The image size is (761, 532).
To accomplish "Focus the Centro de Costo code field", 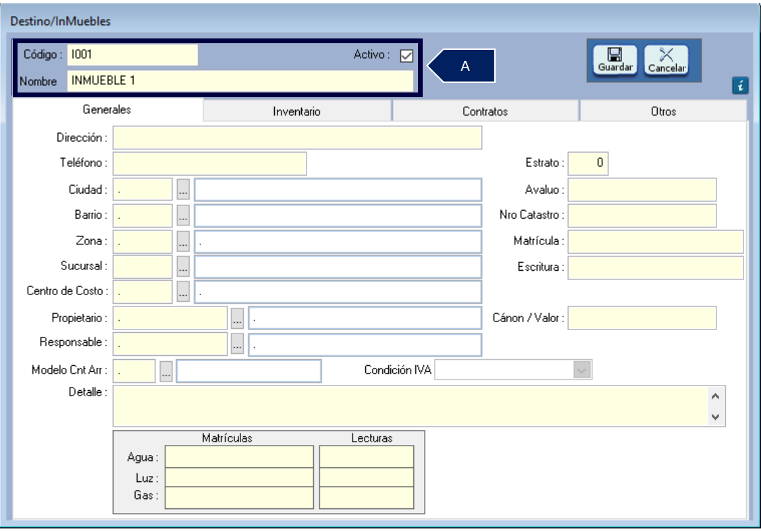I will (x=142, y=291).
